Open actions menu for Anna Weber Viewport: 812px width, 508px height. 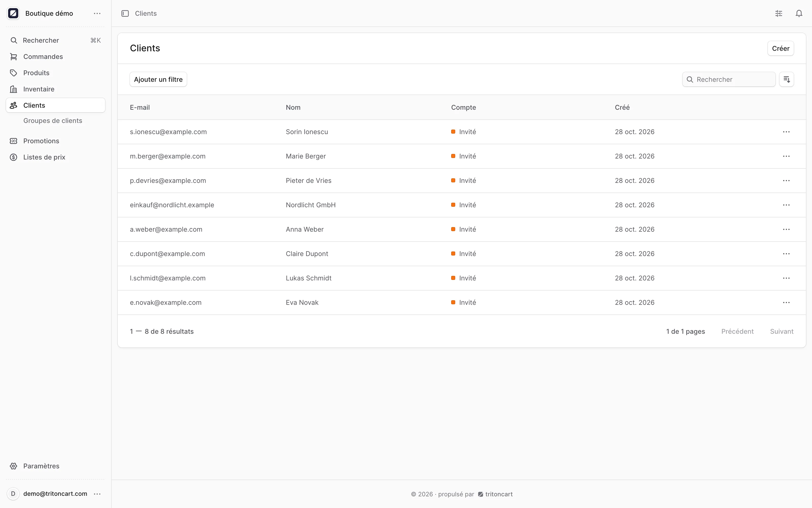[x=786, y=229]
